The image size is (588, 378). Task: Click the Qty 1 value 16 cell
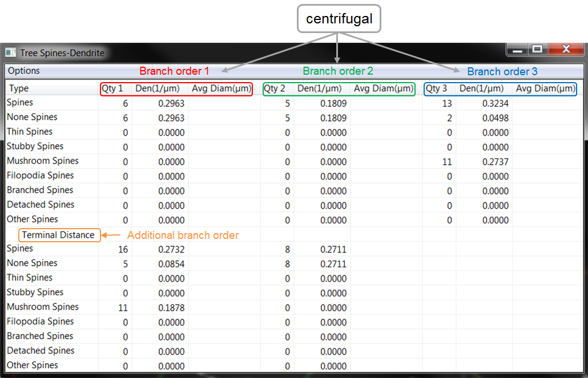point(123,249)
